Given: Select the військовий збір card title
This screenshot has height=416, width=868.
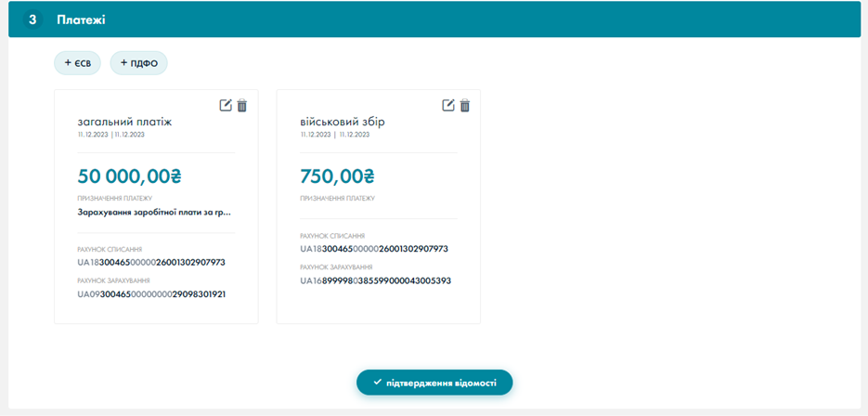Looking at the screenshot, I should point(343,122).
